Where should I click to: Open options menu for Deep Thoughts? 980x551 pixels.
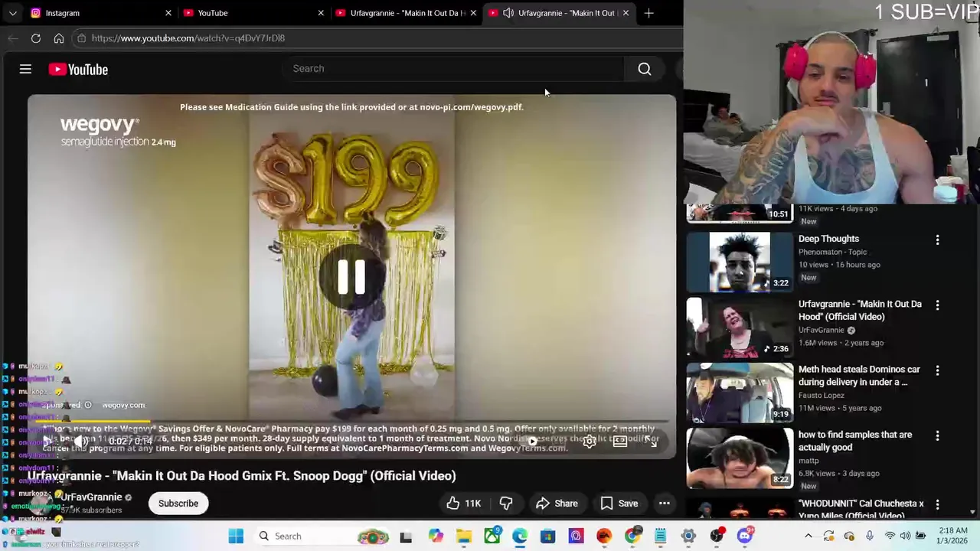point(937,240)
